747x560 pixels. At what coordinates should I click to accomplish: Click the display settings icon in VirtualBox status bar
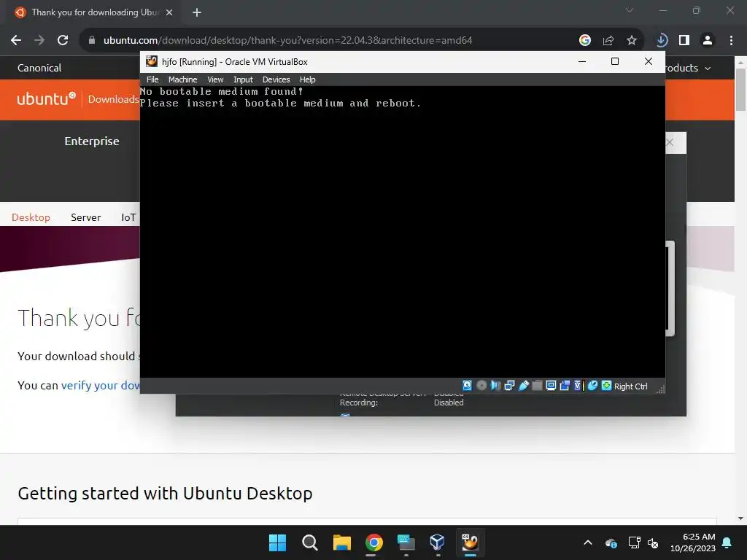(551, 386)
